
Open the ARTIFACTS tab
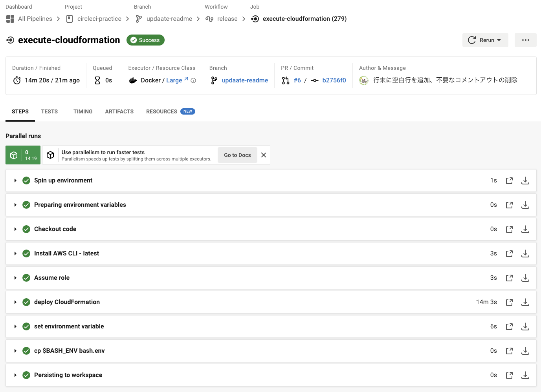click(119, 111)
